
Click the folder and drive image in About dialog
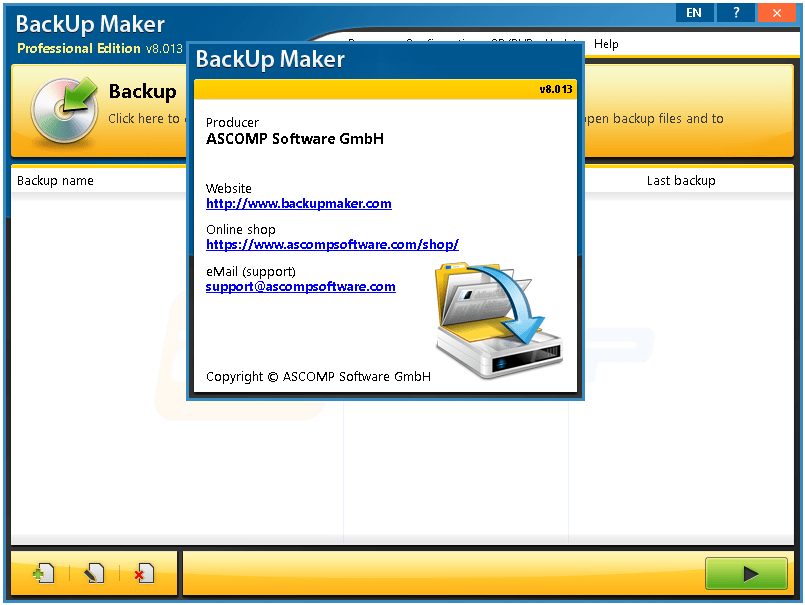coord(498,319)
